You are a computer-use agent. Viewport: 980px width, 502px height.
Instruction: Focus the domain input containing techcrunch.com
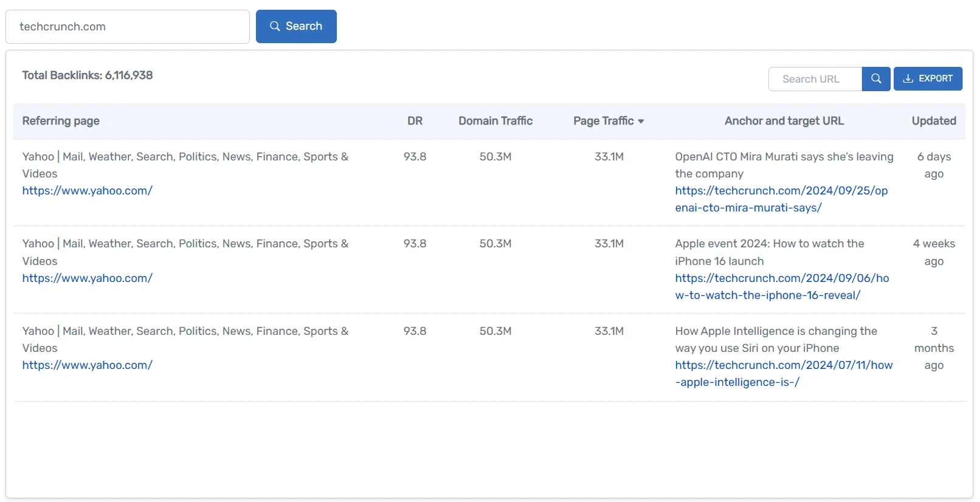128,27
